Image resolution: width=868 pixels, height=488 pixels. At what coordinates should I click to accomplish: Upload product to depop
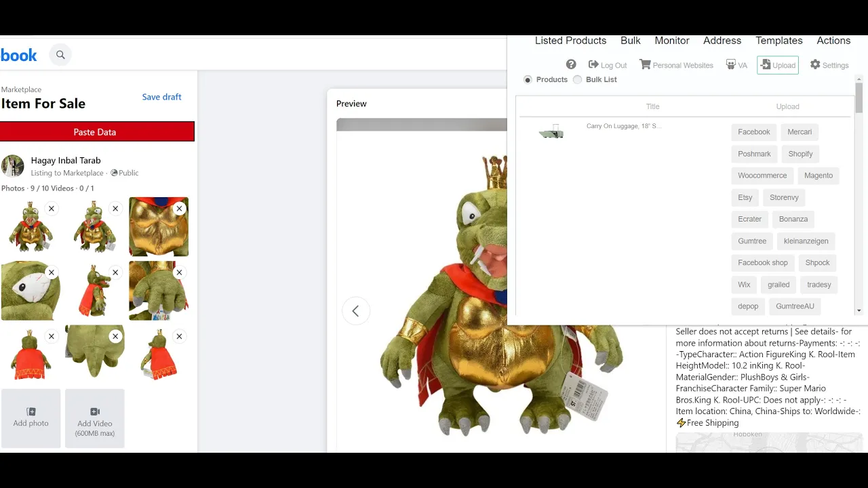pos(748,306)
